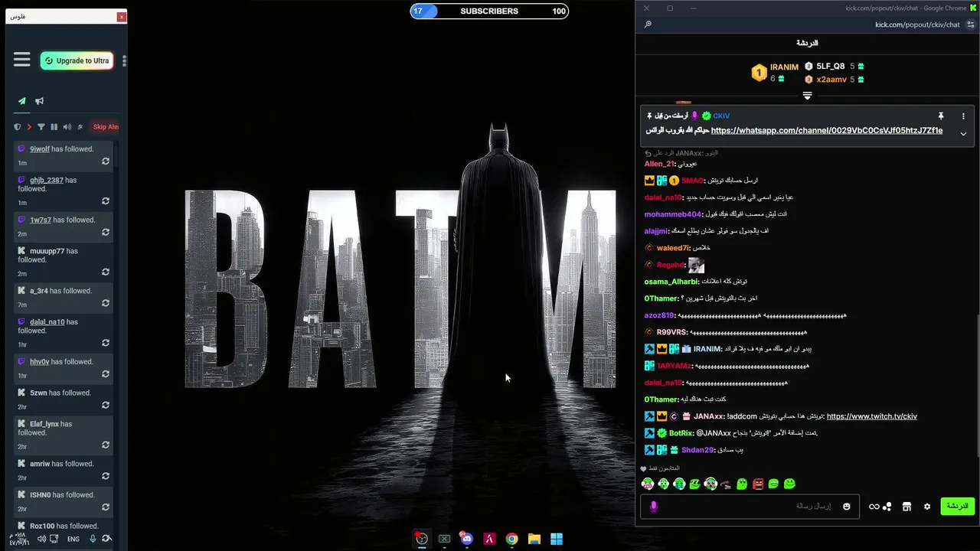Replay the 5zwn follow alert

pos(106,406)
